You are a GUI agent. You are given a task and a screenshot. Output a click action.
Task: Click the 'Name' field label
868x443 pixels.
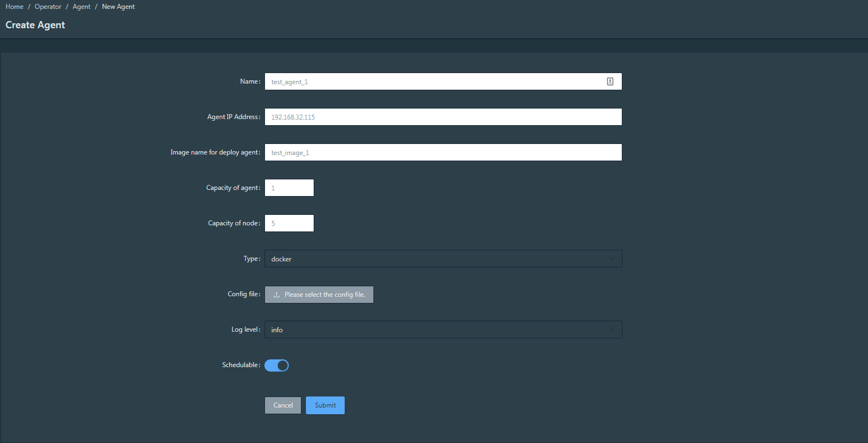(x=250, y=81)
